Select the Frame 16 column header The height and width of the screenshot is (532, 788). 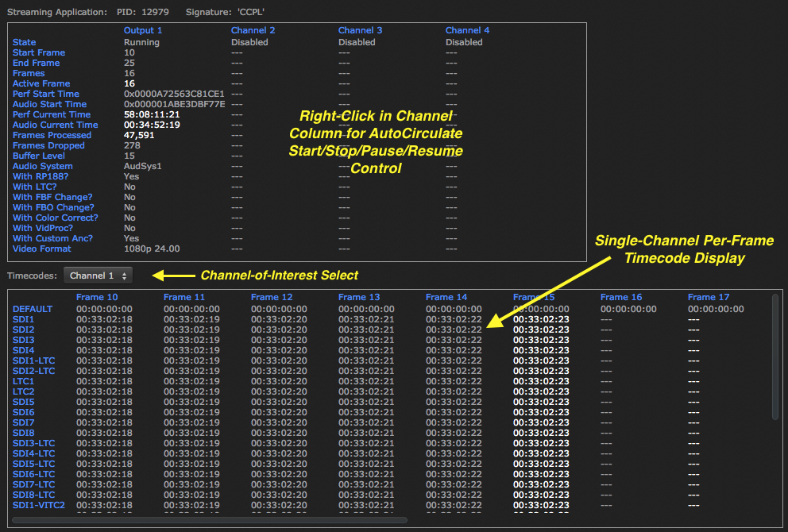pos(621,297)
